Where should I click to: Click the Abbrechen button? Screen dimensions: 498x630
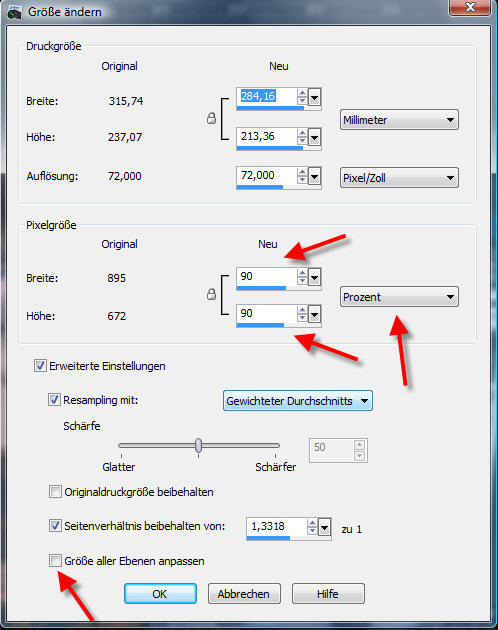[244, 593]
